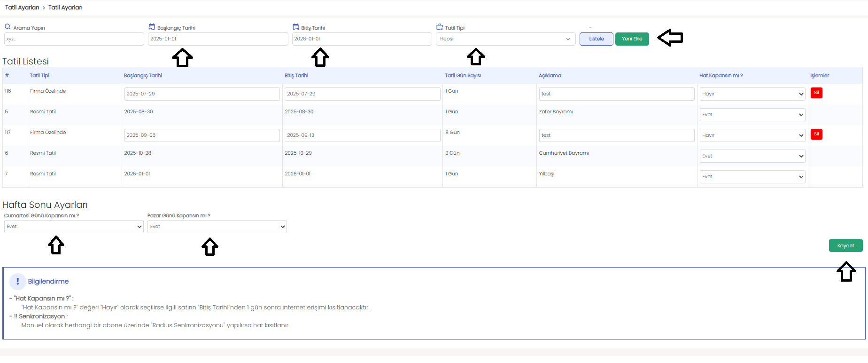Click the Bilgilendirme exclamation icon
This screenshot has height=363, width=868.
point(17,281)
